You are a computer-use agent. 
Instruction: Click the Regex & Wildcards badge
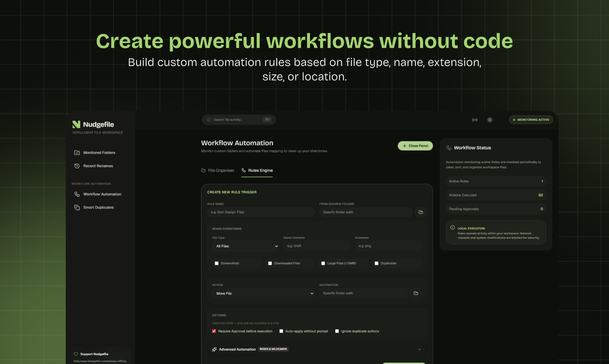coord(273,349)
